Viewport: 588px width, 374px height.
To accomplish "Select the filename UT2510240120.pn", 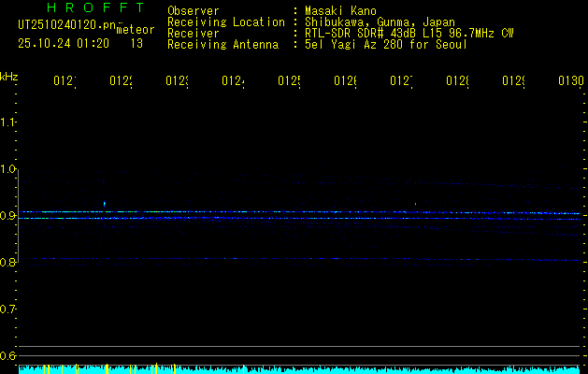I will pos(67,25).
